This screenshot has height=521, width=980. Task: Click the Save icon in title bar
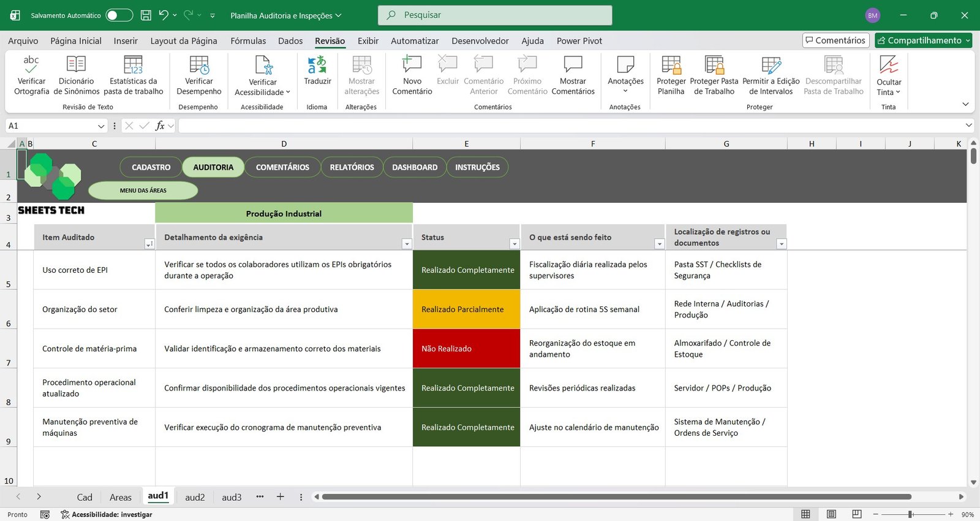point(146,15)
